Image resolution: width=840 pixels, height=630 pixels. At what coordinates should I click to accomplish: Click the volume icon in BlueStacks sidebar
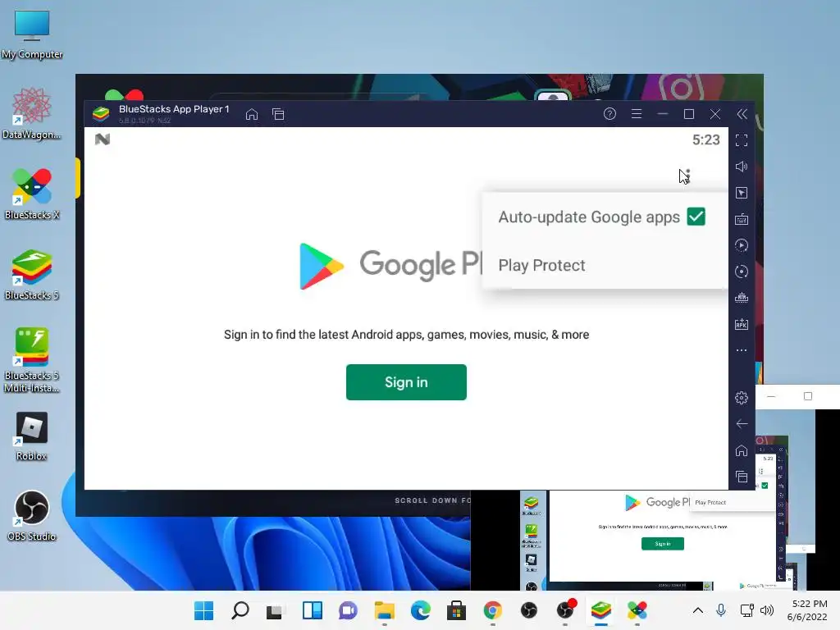[x=742, y=167]
